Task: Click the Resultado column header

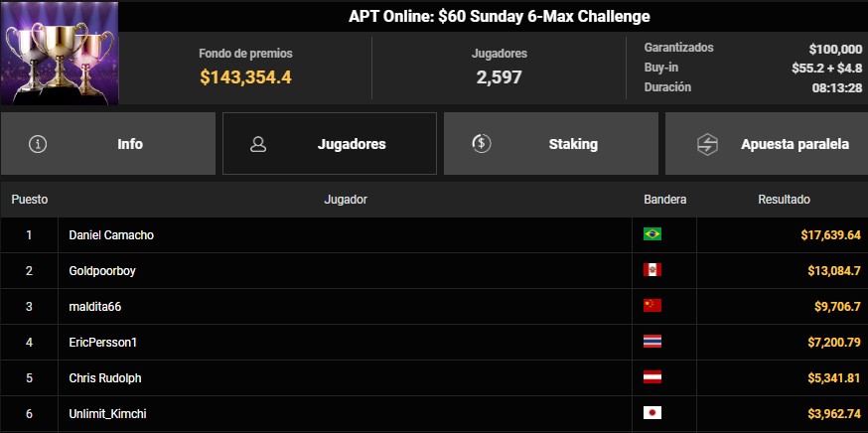Action: click(x=784, y=200)
